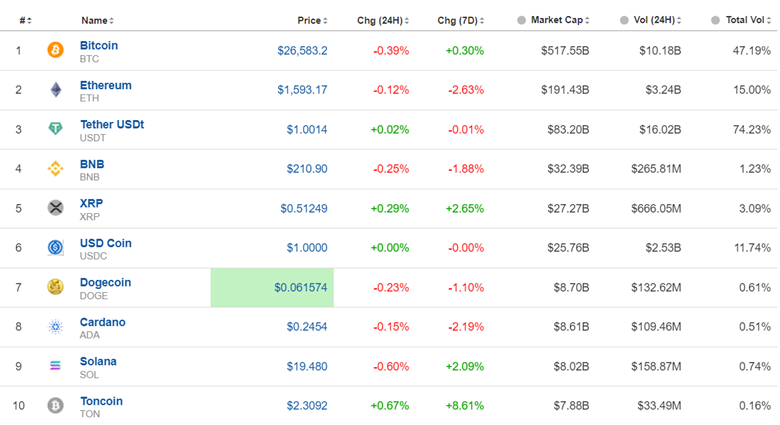
Task: Open the Tether USDt link
Action: click(112, 124)
